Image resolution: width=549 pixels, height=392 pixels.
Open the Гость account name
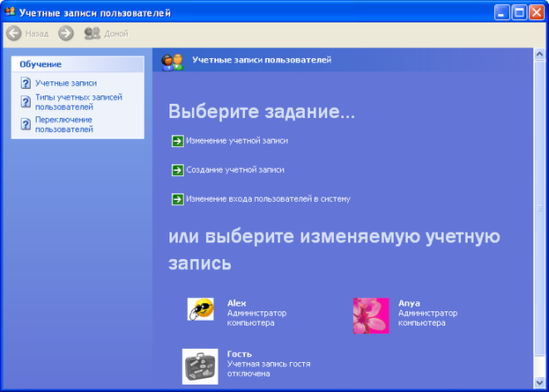[240, 354]
